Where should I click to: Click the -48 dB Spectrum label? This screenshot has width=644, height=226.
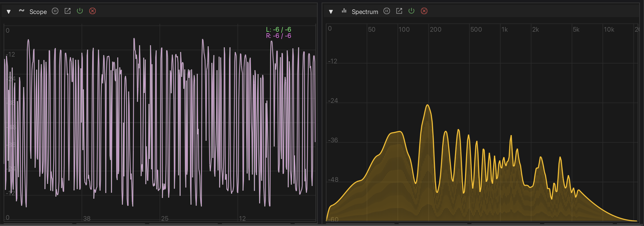pyautogui.click(x=333, y=180)
